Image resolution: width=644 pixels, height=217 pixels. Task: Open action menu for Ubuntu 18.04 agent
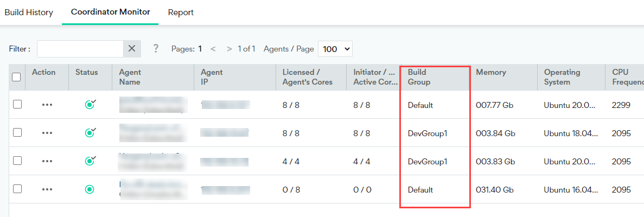point(47,133)
